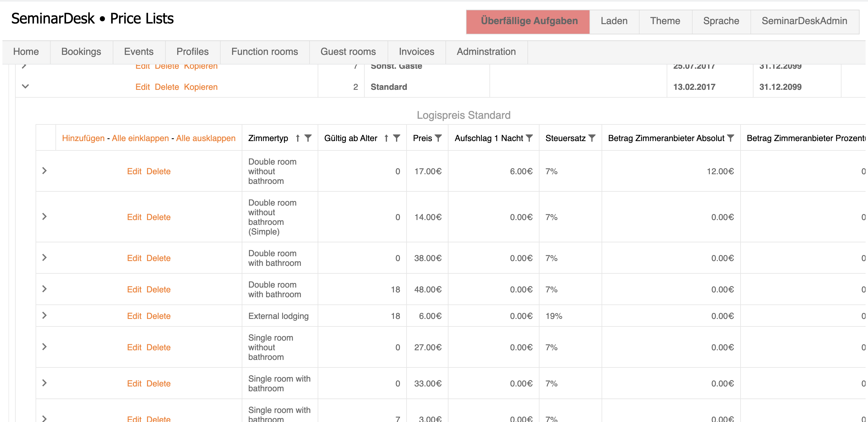Viewport: 868px width, 422px height.
Task: Expand the External lodging row
Action: [45, 316]
